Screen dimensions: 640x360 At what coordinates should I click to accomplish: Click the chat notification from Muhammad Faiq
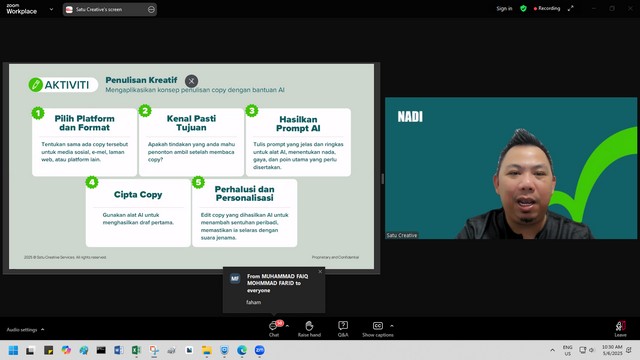point(274,289)
